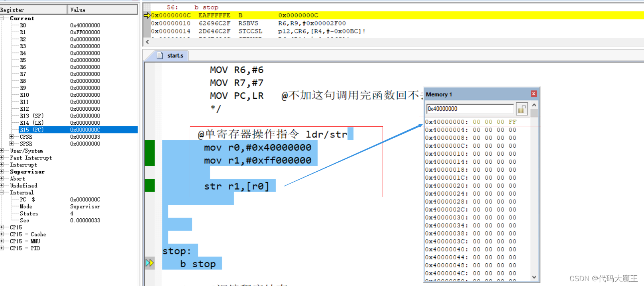Expand the Supervisor register group
The height and width of the screenshot is (286, 644).
[x=2, y=172]
